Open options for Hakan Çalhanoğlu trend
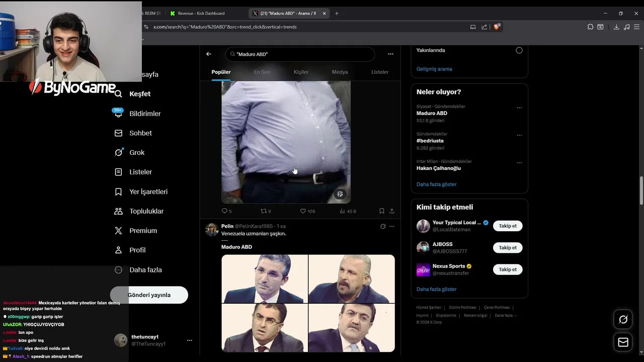 (519, 163)
